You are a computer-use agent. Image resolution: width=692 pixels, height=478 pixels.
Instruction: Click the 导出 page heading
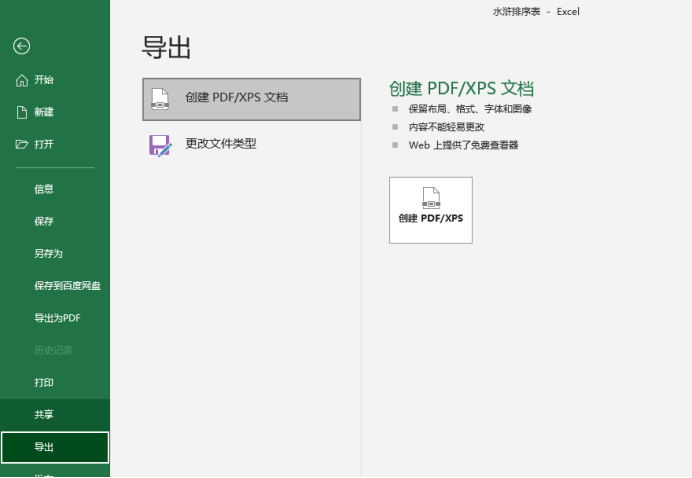click(166, 47)
